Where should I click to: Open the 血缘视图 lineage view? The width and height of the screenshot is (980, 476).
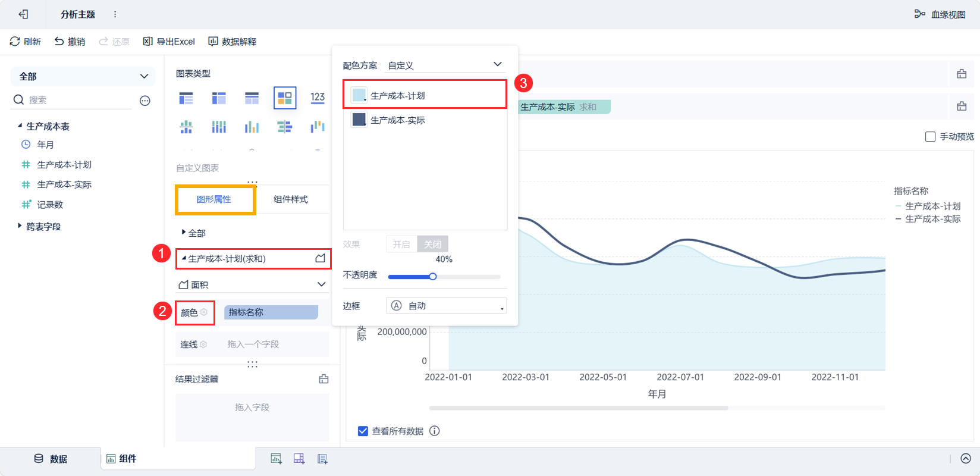(x=940, y=14)
